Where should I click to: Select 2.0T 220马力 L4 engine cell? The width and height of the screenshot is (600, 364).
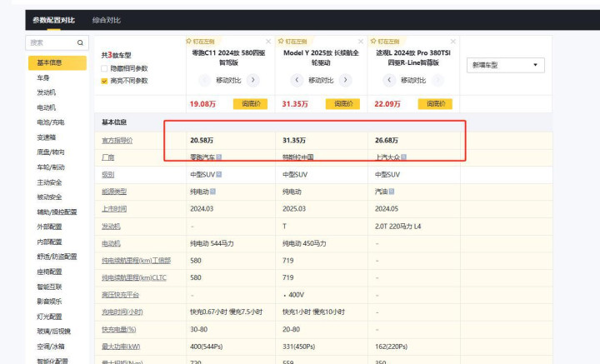[398, 227]
